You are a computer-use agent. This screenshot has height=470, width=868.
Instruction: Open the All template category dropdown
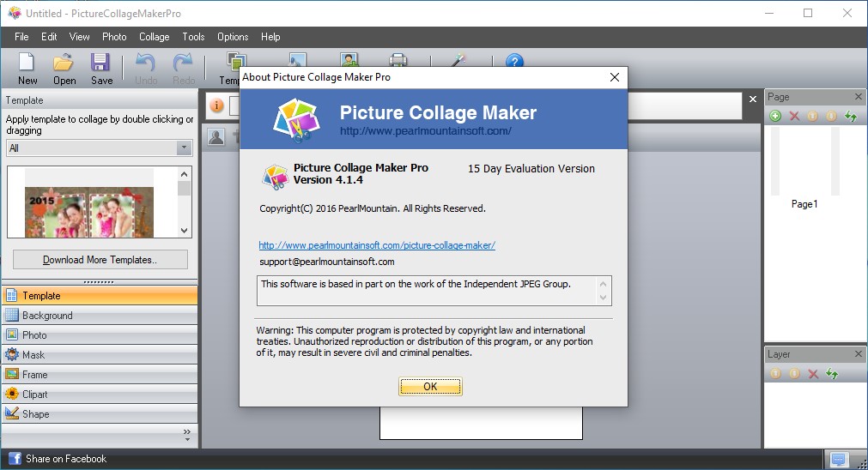coord(100,148)
